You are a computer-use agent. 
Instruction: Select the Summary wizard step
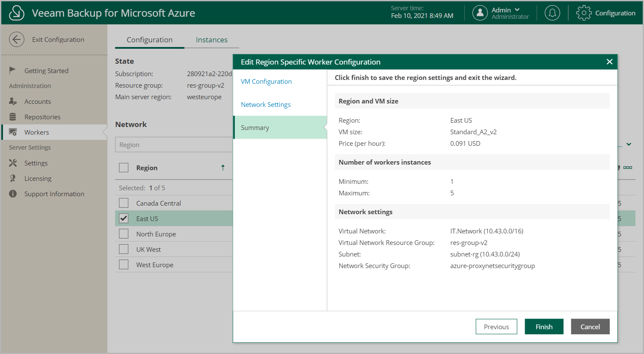[x=280, y=127]
